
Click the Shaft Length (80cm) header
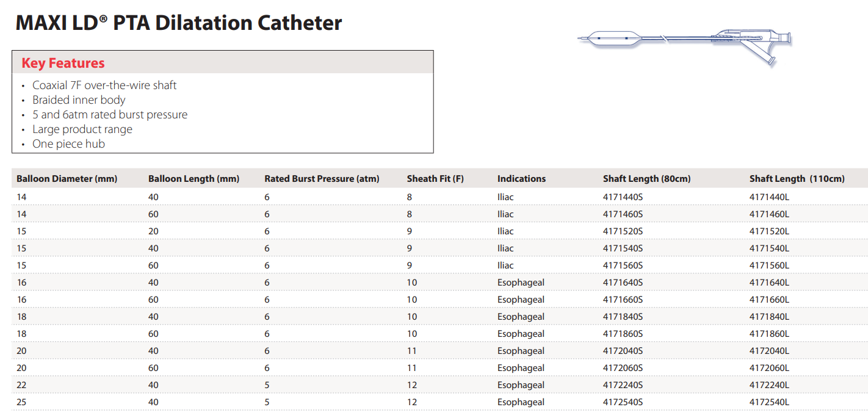(x=646, y=179)
